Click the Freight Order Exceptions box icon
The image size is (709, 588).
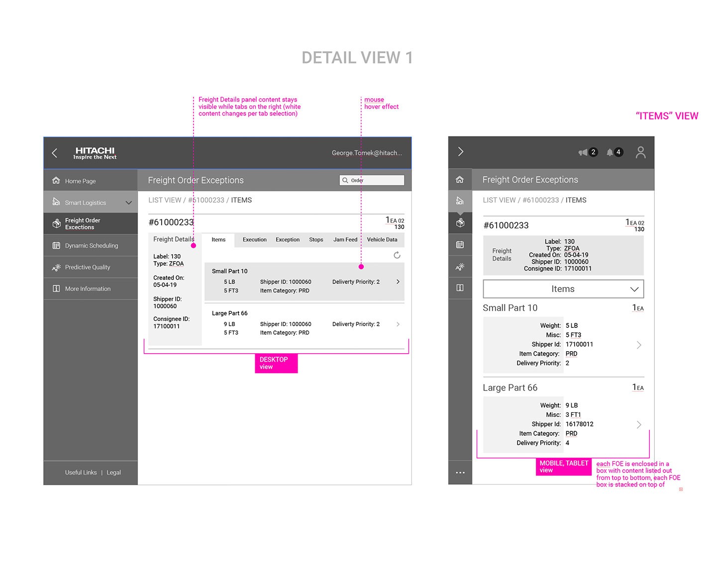[x=56, y=224]
